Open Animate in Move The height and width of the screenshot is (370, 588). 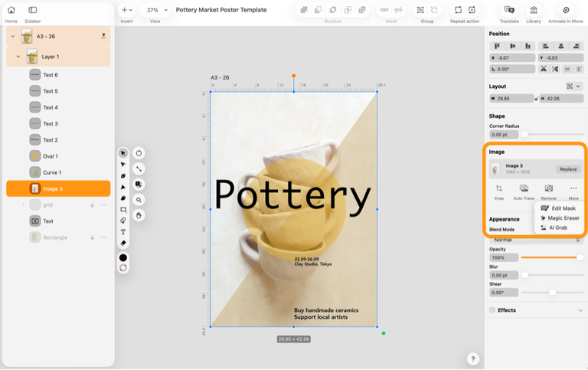click(x=566, y=11)
